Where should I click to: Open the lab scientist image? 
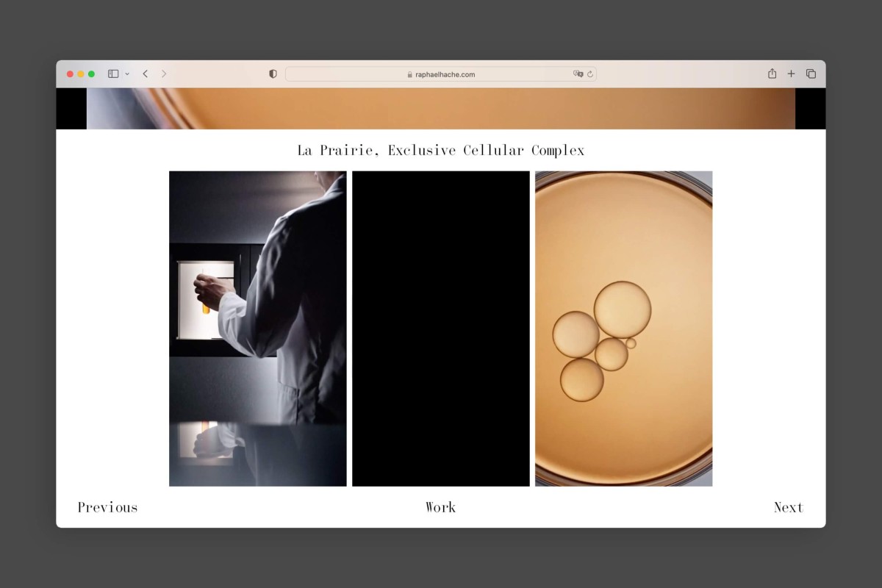258,329
